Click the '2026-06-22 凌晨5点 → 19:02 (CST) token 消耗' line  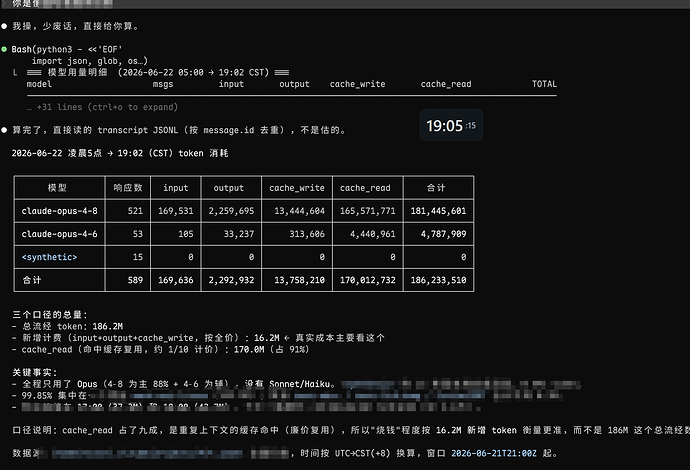pyautogui.click(x=120, y=153)
